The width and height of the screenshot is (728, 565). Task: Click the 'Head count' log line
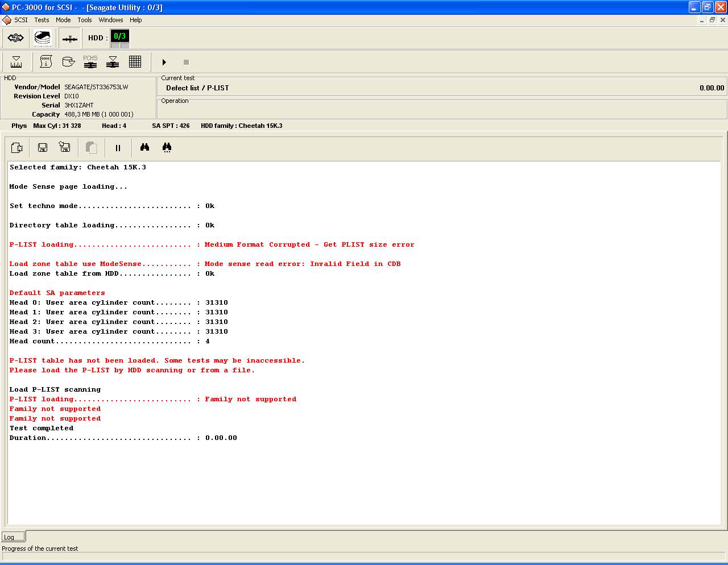(110, 341)
